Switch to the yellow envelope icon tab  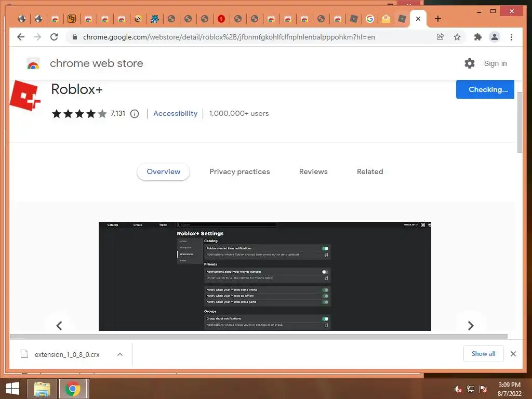click(386, 19)
